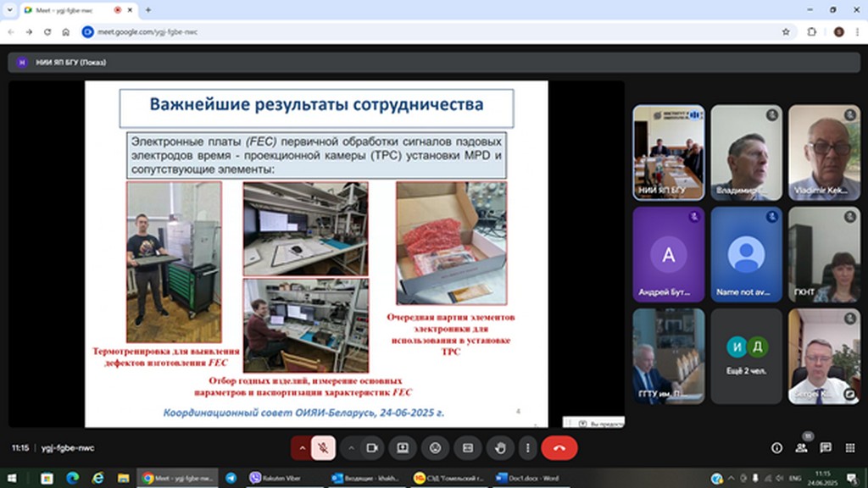The image size is (868, 488).
Task: Open the emoji reactions icon
Action: point(435,447)
